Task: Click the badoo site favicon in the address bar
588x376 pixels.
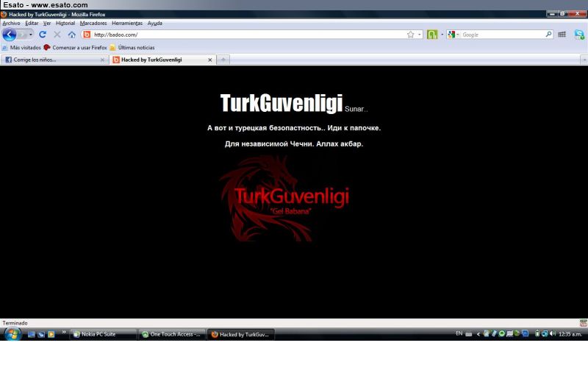Action: coord(87,35)
